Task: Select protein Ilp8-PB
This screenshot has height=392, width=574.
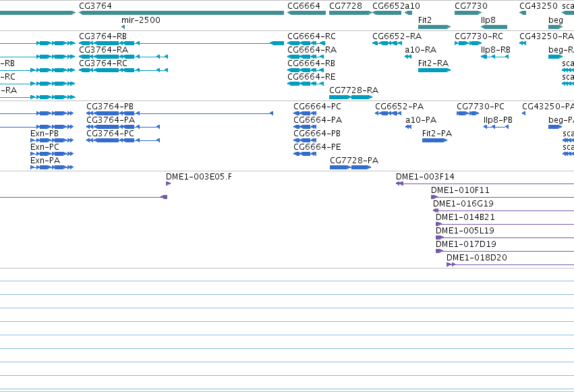Action: (496, 127)
